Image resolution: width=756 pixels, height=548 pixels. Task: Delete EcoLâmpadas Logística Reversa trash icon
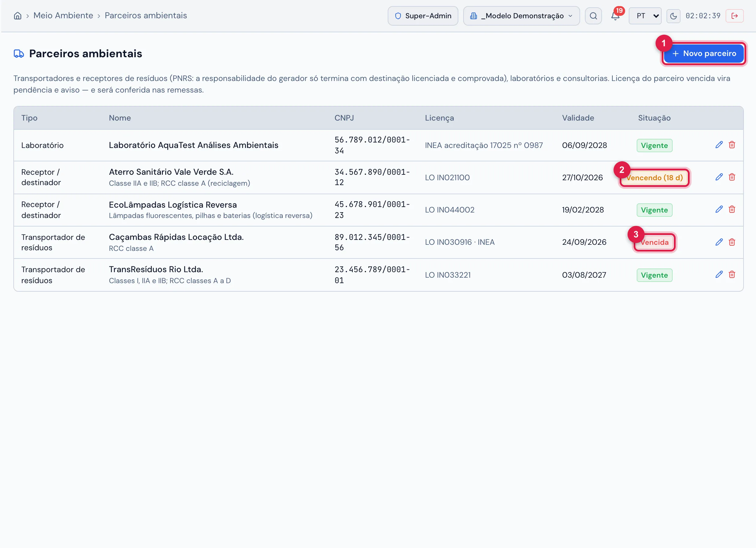[x=732, y=209]
